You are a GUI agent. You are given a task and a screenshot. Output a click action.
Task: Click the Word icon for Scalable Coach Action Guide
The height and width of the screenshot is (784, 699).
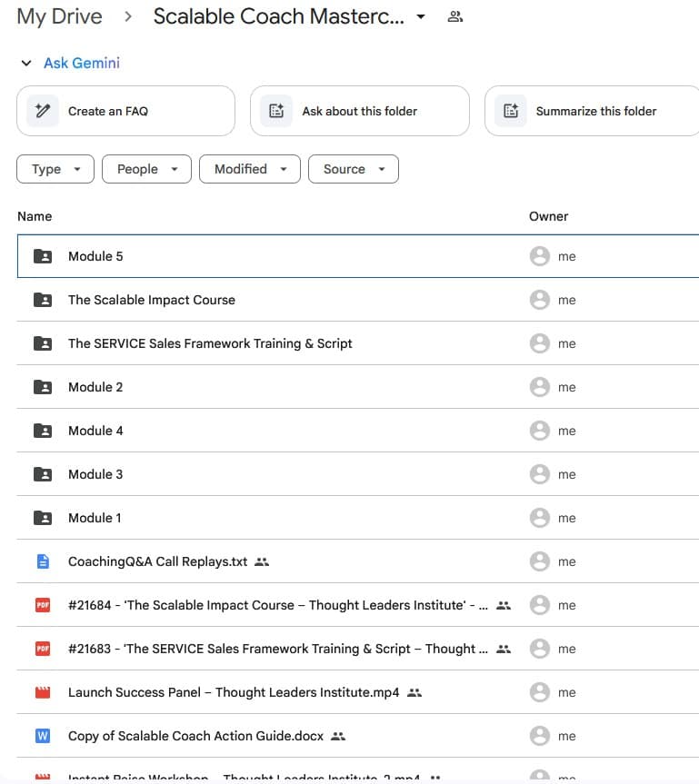(42, 736)
